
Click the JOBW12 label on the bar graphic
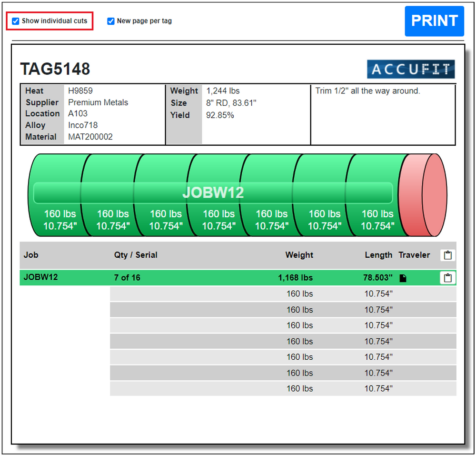coord(213,193)
